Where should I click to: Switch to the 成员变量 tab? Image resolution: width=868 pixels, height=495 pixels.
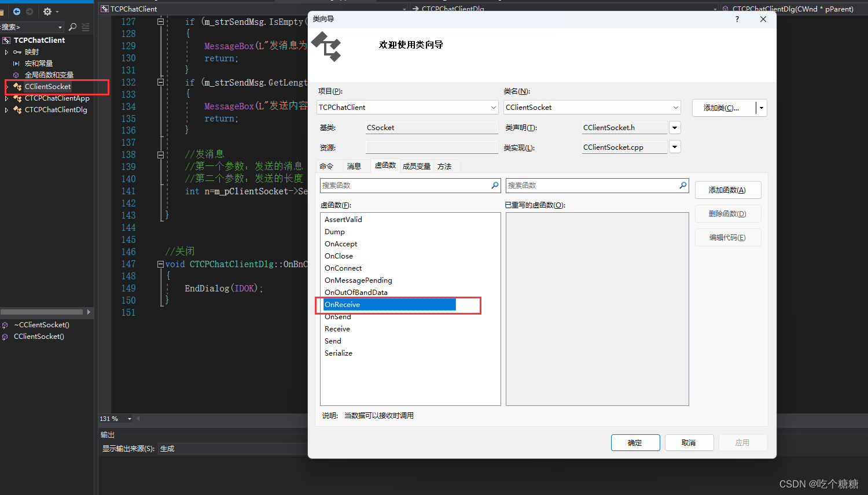point(417,167)
